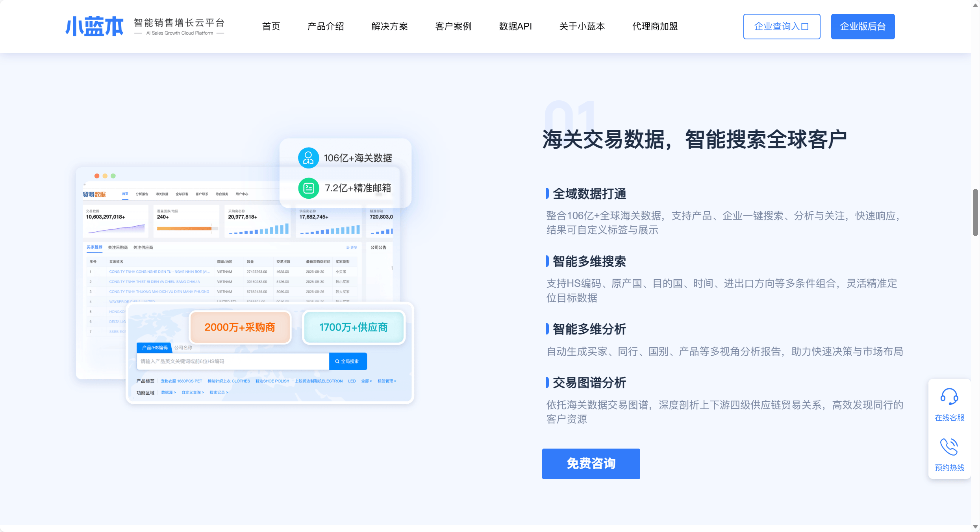Expand the 关于小蓝本 menu
The width and height of the screenshot is (980, 532).
pos(582,26)
